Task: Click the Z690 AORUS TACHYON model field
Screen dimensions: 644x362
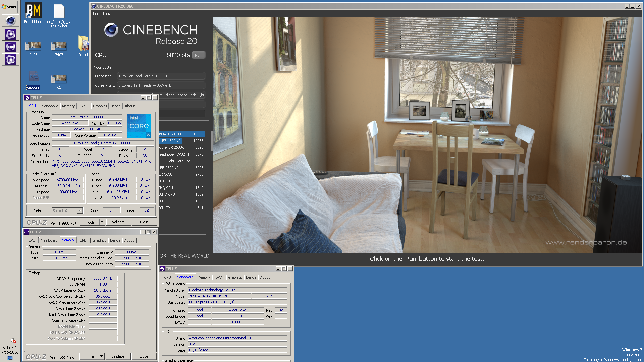Action: [x=219, y=296]
